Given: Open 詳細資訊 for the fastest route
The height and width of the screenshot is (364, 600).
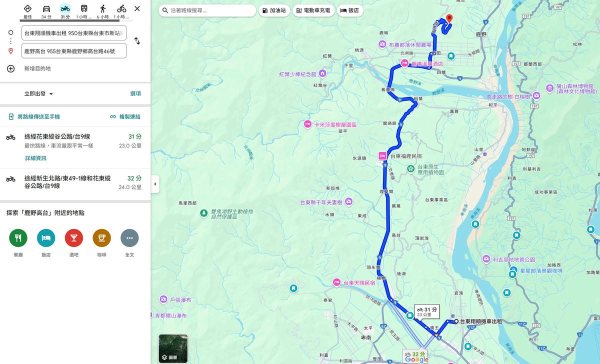Looking at the screenshot, I should [35, 158].
